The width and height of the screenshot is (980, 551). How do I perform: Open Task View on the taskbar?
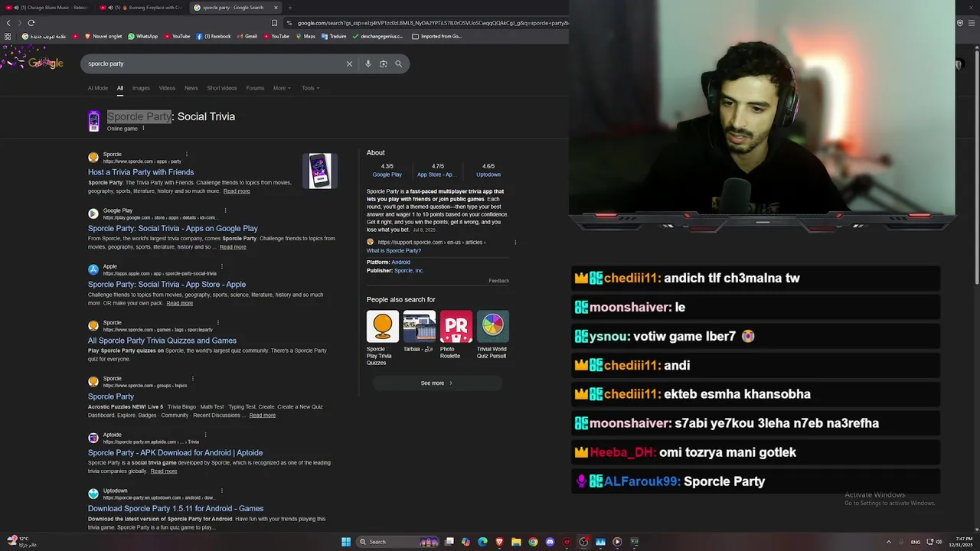pyautogui.click(x=449, y=542)
